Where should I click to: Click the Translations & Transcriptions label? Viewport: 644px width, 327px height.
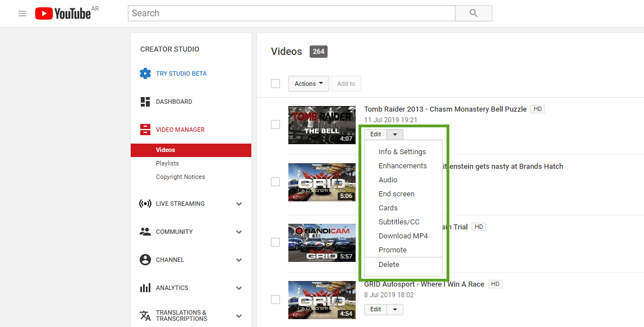182,315
